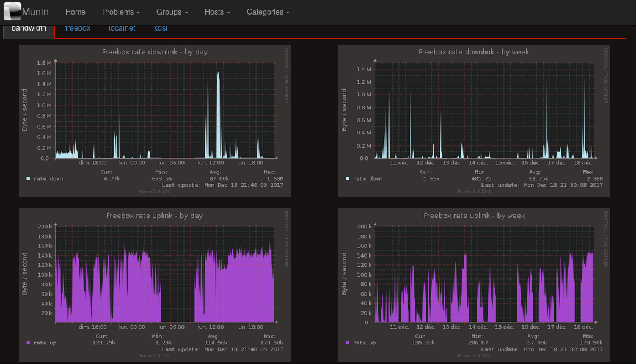Image resolution: width=636 pixels, height=364 pixels.
Task: Expand the Problems dropdown menu
Action: coord(120,12)
